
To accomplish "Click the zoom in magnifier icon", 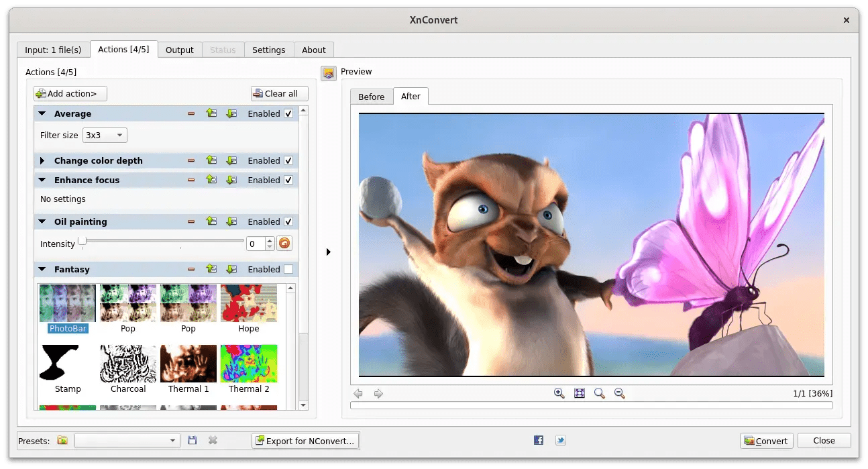I will pos(559,394).
